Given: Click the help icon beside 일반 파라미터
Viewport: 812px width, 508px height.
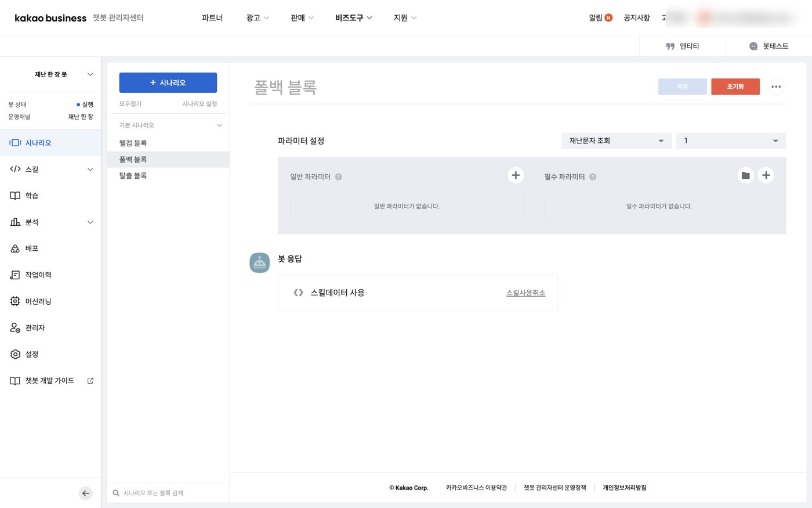Looking at the screenshot, I should [x=339, y=177].
